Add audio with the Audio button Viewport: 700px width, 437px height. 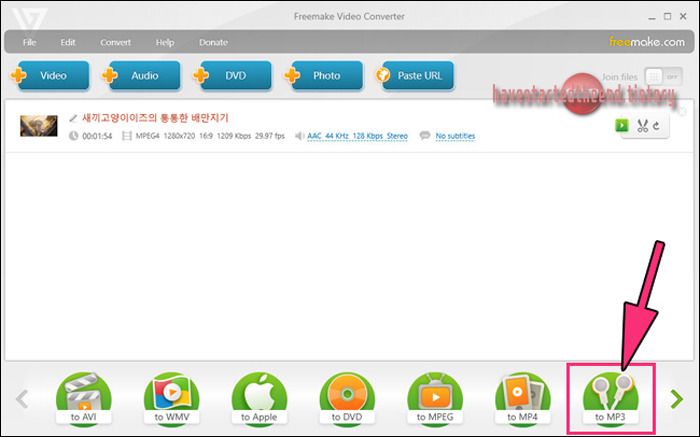pyautogui.click(x=141, y=75)
